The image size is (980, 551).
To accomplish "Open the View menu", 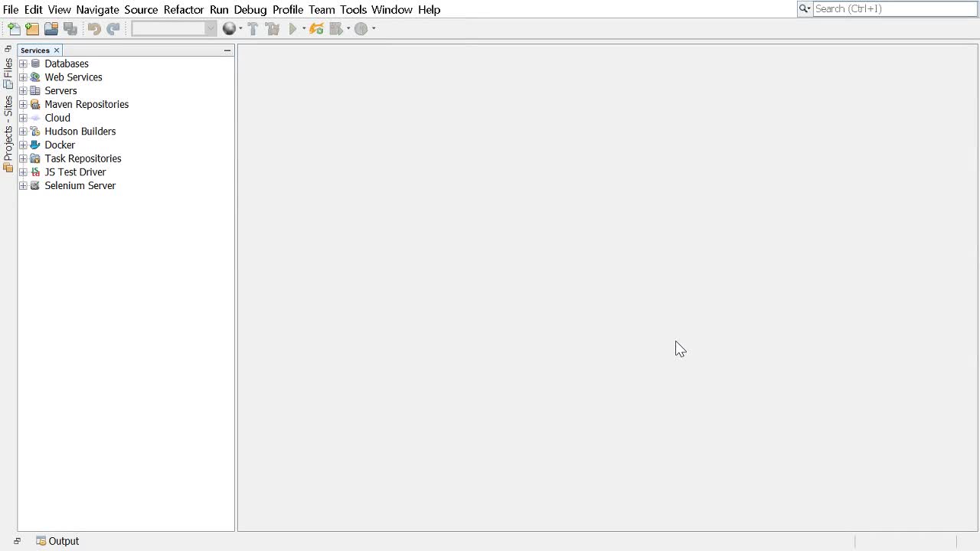I will (x=59, y=10).
